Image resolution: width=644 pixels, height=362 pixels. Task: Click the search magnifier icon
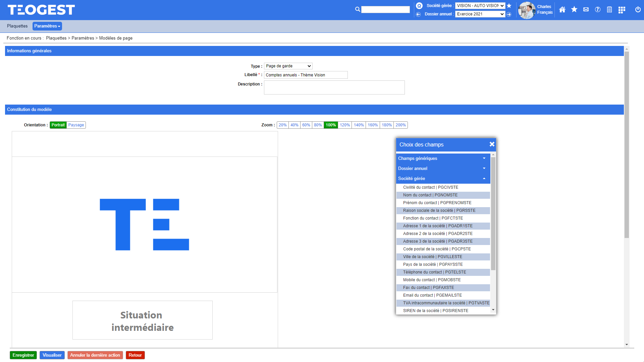pyautogui.click(x=358, y=9)
